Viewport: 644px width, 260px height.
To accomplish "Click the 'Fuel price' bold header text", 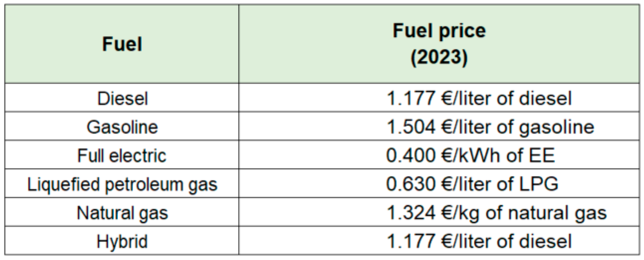I will click(439, 31).
